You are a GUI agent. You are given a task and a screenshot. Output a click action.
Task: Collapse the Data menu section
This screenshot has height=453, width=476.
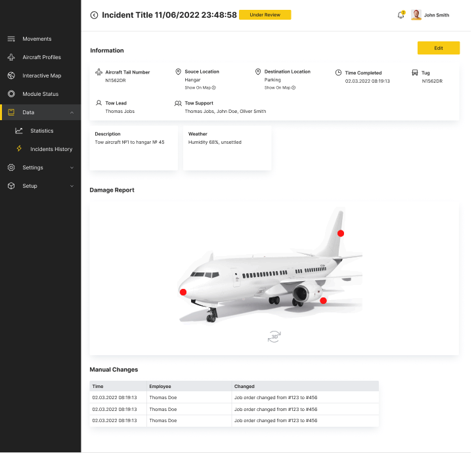pos(72,112)
